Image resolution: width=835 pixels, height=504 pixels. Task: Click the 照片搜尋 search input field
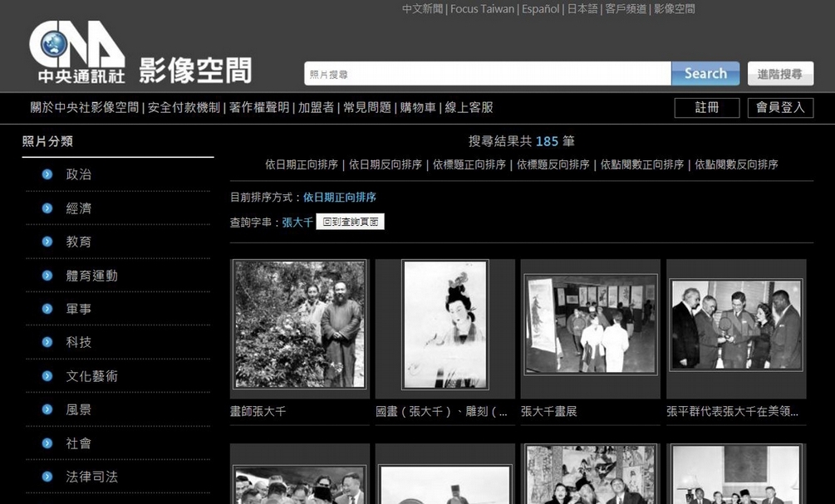(487, 73)
